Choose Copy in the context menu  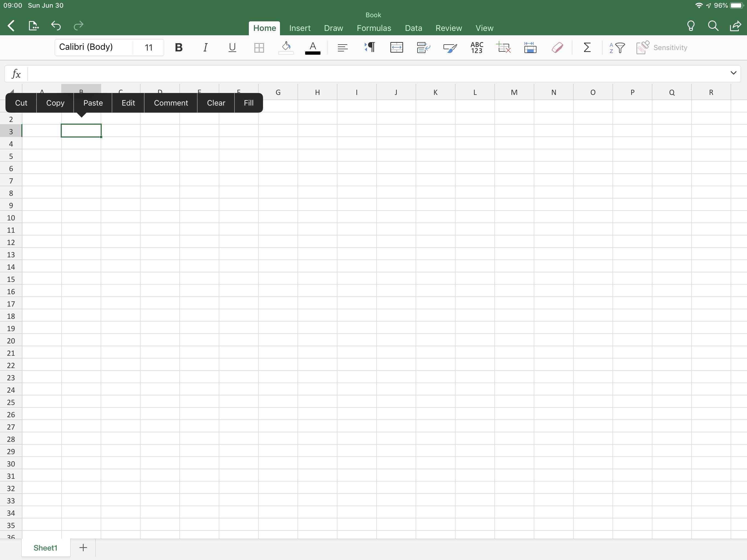tap(55, 103)
